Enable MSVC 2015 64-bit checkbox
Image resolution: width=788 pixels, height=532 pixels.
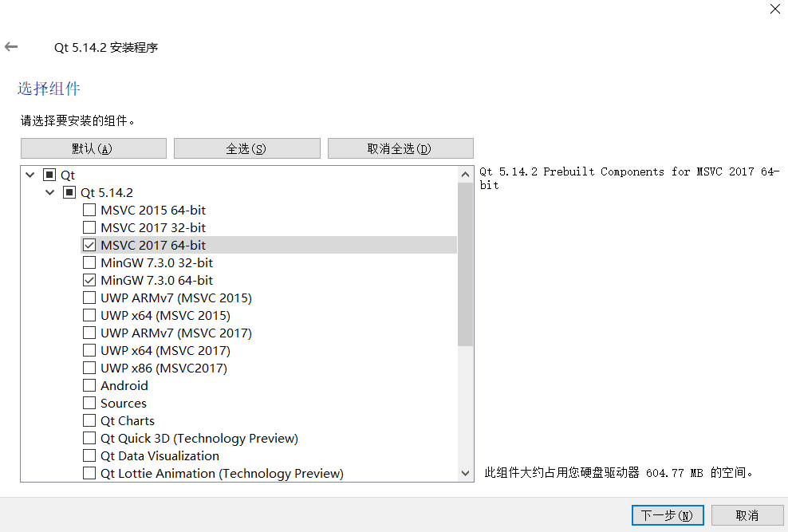[x=89, y=210]
